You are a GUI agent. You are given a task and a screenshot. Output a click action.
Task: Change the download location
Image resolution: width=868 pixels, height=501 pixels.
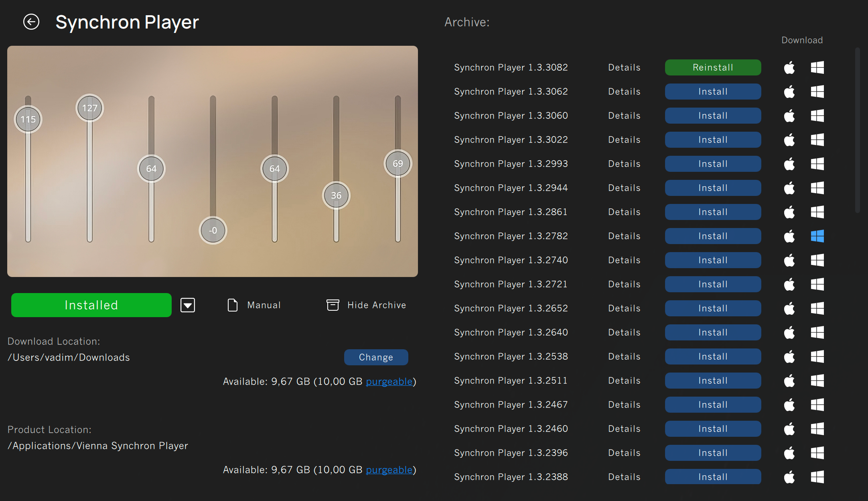tap(376, 357)
